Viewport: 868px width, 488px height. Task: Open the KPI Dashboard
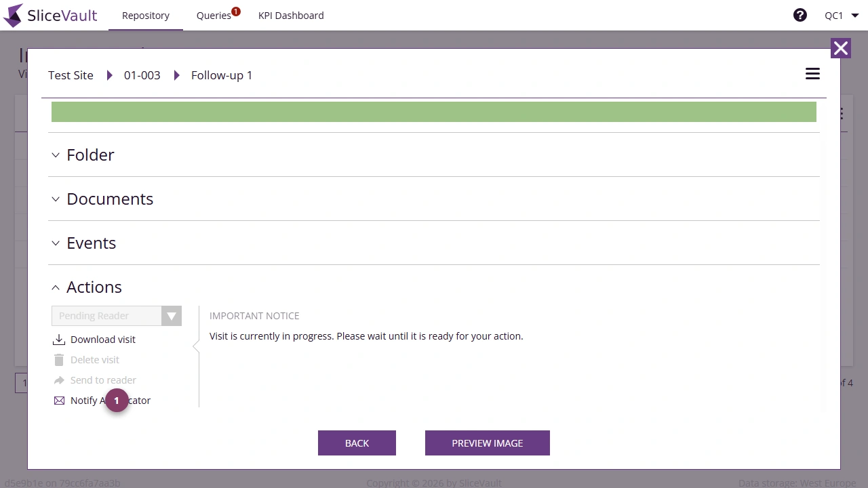(x=291, y=15)
